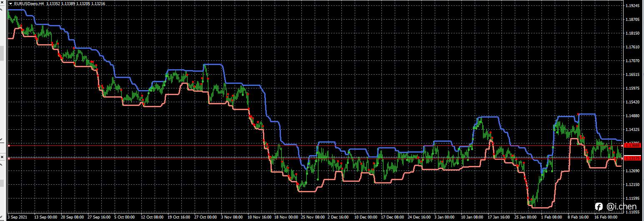Click the 1.12690 price scale label
The width and height of the screenshot is (644, 221).
pyautogui.click(x=632, y=171)
